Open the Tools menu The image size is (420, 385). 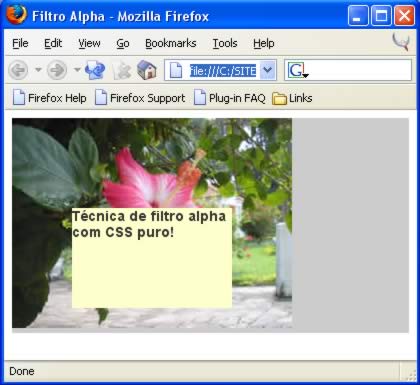[225, 43]
